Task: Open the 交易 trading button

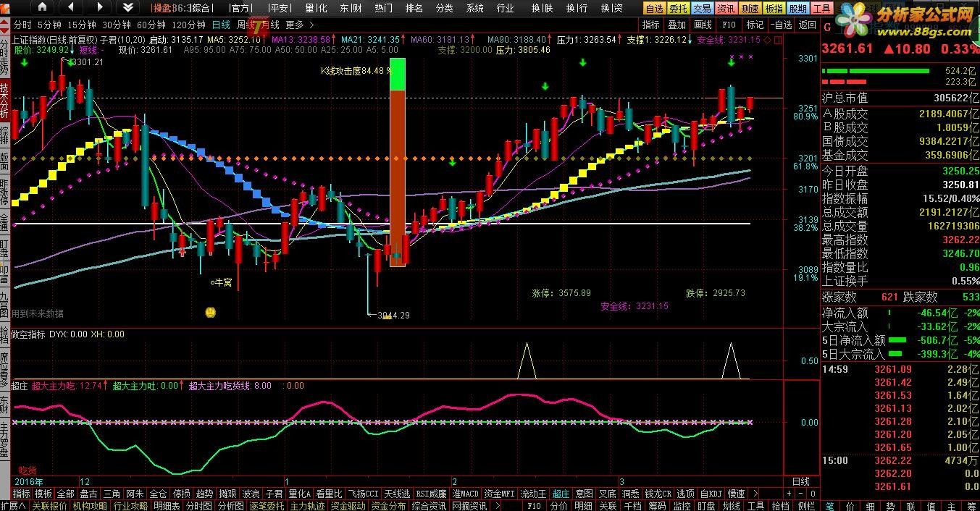Action: click(x=702, y=8)
